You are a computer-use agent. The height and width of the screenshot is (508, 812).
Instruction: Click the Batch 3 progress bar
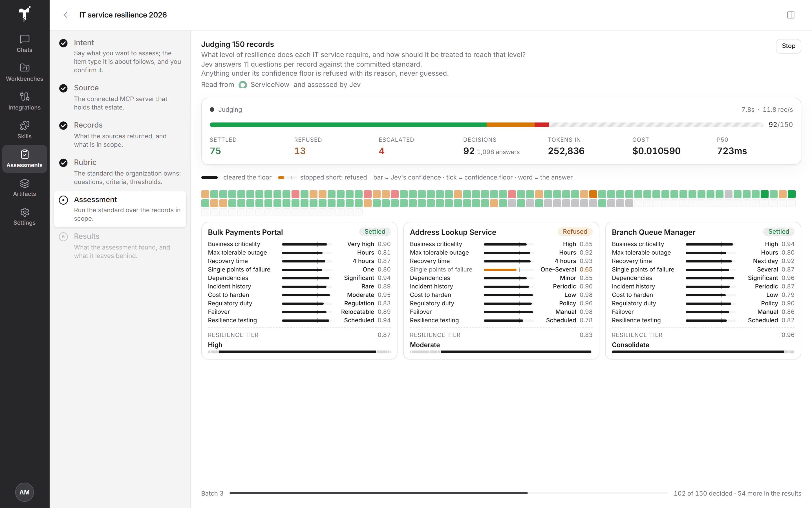coord(449,493)
